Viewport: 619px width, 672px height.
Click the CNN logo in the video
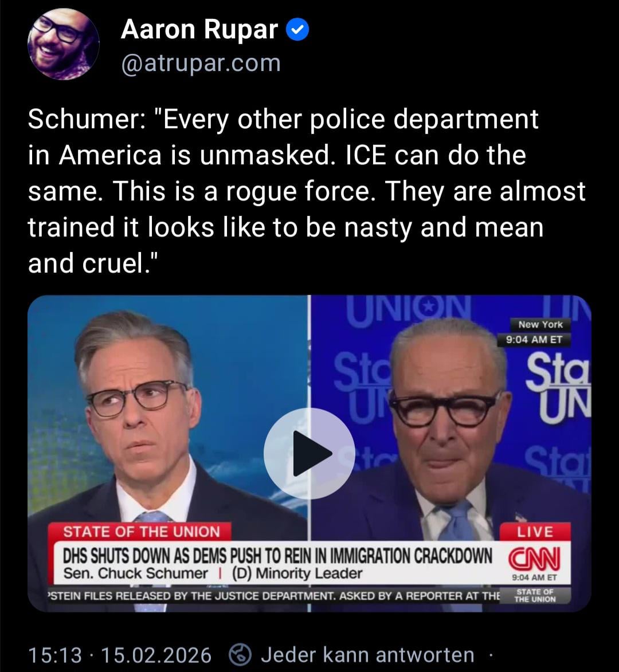pyautogui.click(x=535, y=559)
